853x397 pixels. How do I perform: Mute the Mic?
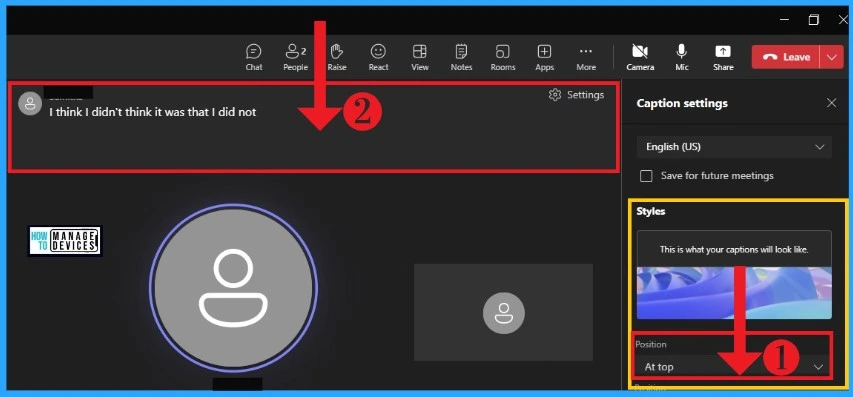click(x=682, y=58)
